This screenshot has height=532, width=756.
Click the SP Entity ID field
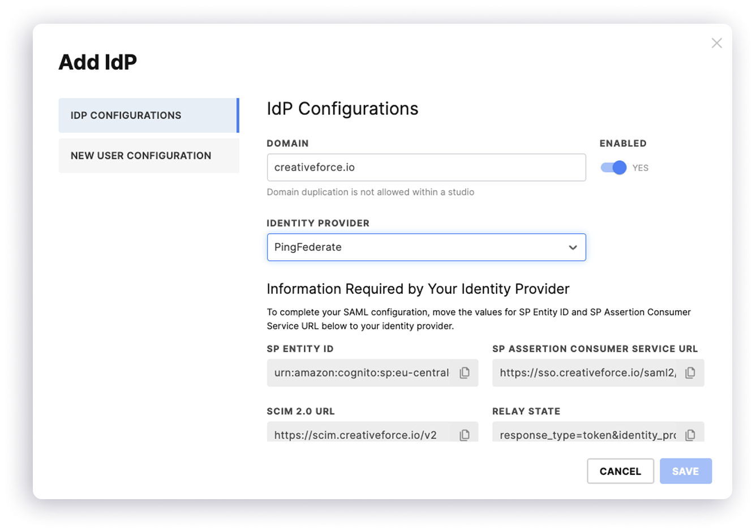pyautogui.click(x=372, y=373)
